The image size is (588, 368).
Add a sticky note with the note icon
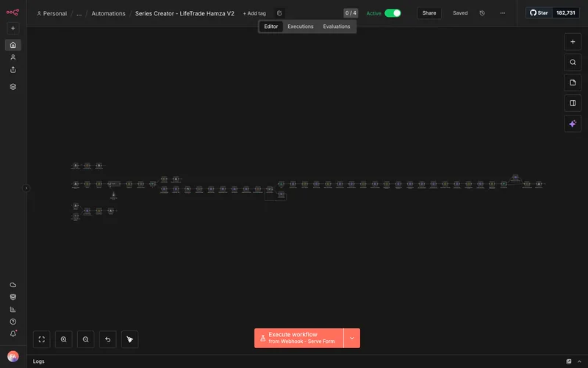[x=573, y=82]
